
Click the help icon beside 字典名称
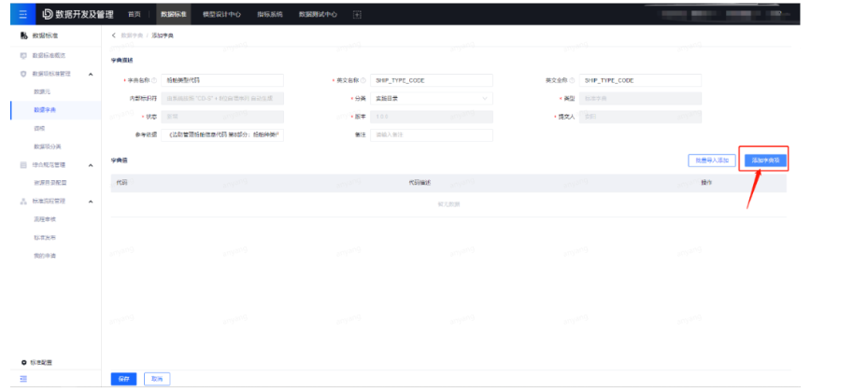click(x=154, y=80)
